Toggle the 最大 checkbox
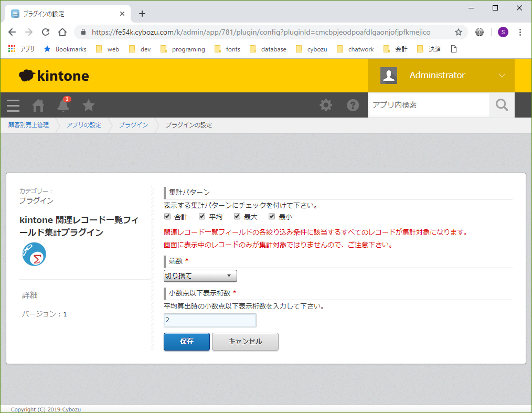This screenshot has height=413, width=532. 237,216
